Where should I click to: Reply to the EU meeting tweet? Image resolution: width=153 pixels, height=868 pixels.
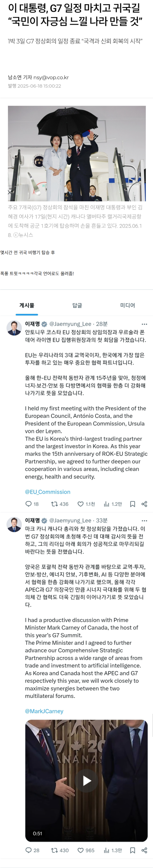tap(29, 504)
